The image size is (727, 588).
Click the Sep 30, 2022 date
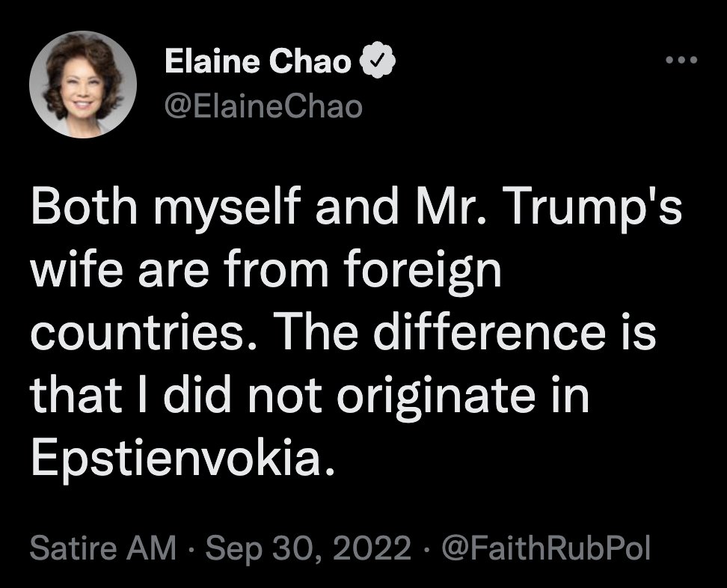[x=308, y=548]
